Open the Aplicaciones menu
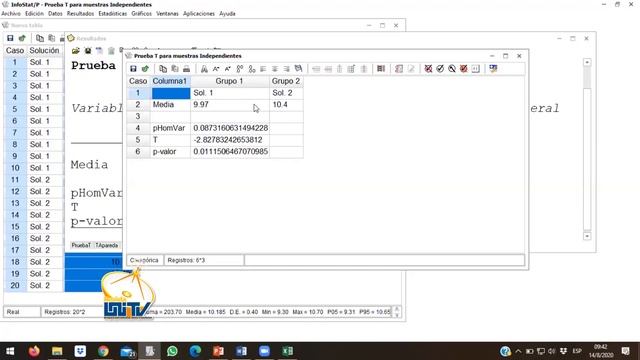This screenshot has height=360, width=640. click(199, 13)
